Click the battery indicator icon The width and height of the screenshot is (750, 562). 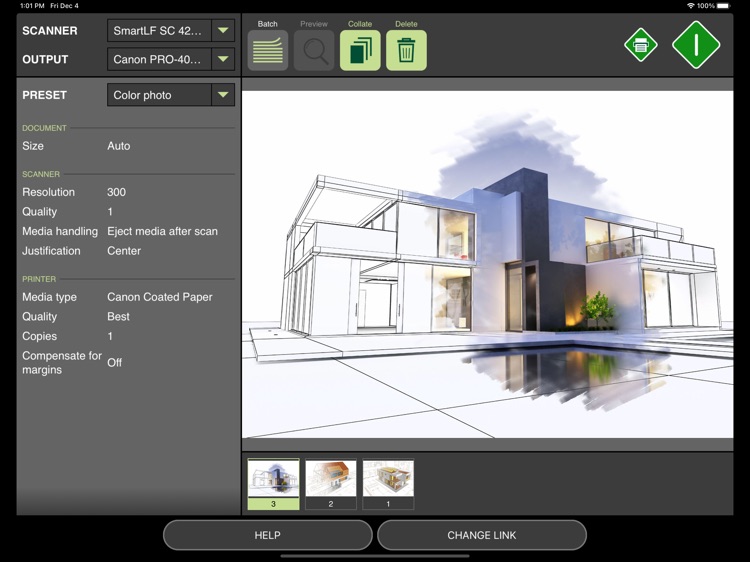click(724, 6)
